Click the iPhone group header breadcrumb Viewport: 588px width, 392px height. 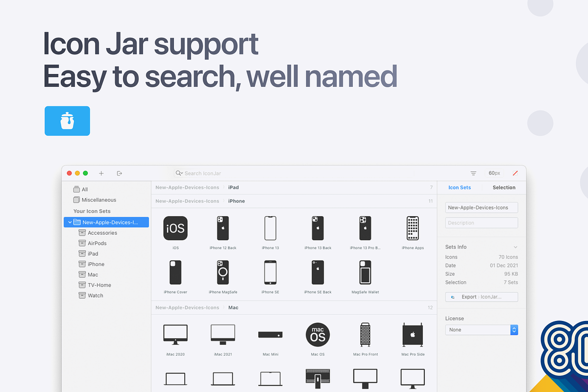pos(237,201)
